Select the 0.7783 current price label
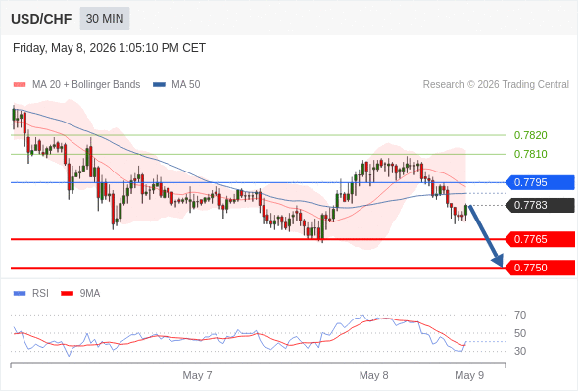Image resolution: width=578 pixels, height=392 pixels. [x=540, y=206]
